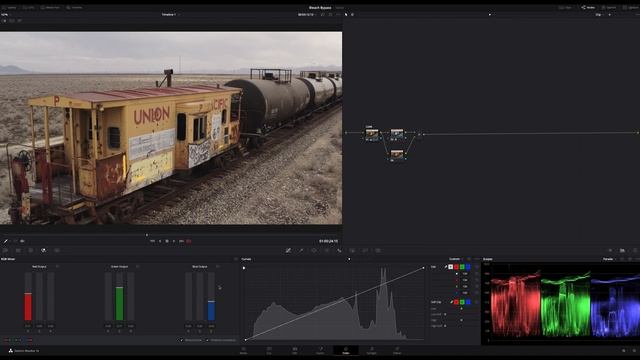Open the Qualifier eyedropper palette
The height and width of the screenshot is (360, 640).
[301, 250]
